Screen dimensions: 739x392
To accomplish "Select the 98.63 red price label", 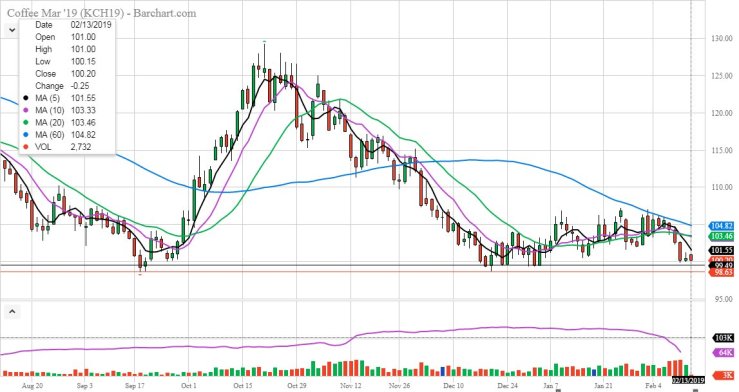I will tap(721, 272).
